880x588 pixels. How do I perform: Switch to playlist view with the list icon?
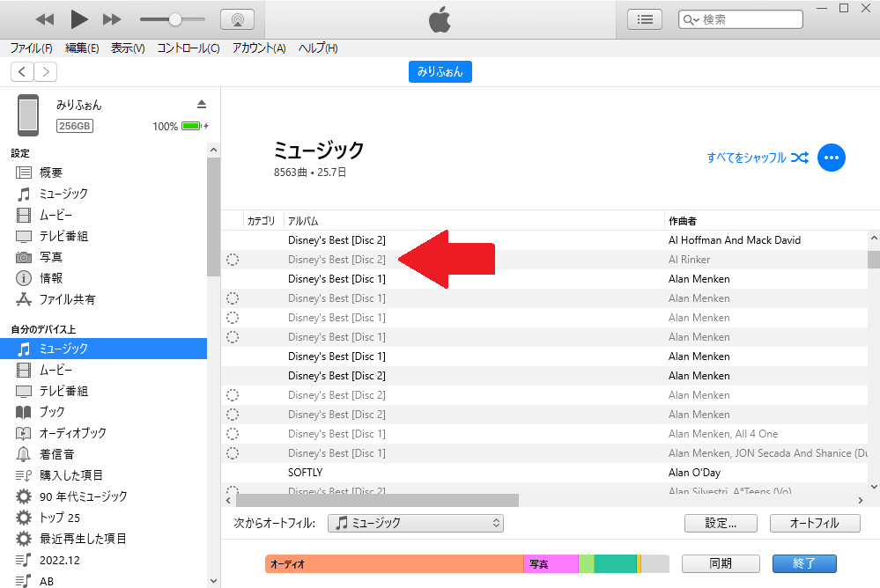(644, 18)
